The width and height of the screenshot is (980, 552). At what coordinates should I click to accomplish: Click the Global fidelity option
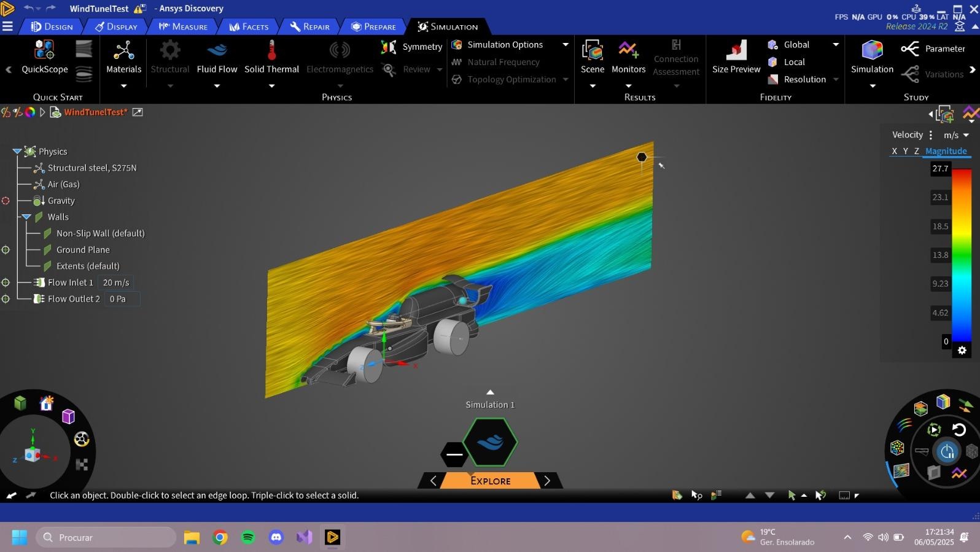point(789,45)
